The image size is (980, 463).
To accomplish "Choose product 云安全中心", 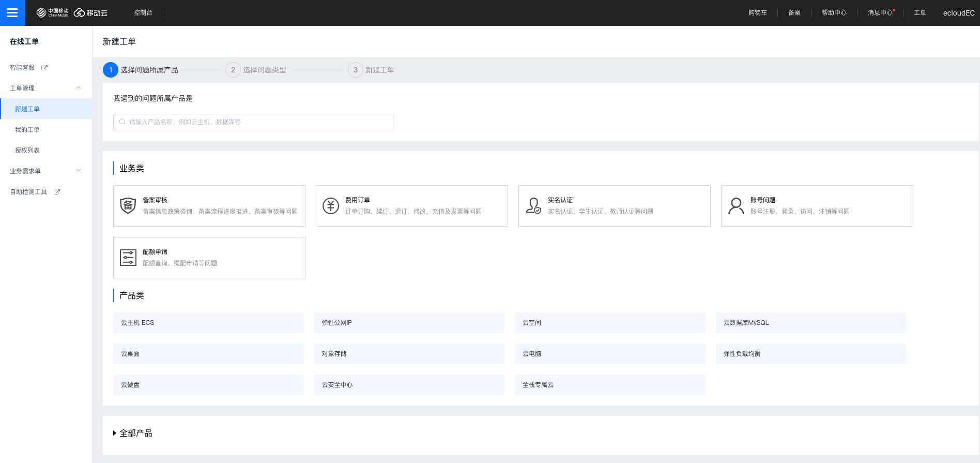I will click(409, 385).
